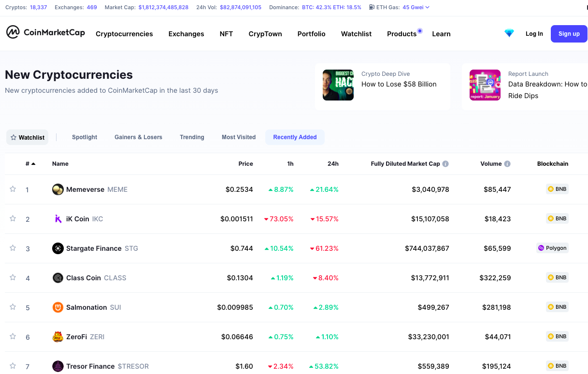Image resolution: width=588 pixels, height=374 pixels.
Task: Switch to the Trending tab
Action: pos(192,137)
